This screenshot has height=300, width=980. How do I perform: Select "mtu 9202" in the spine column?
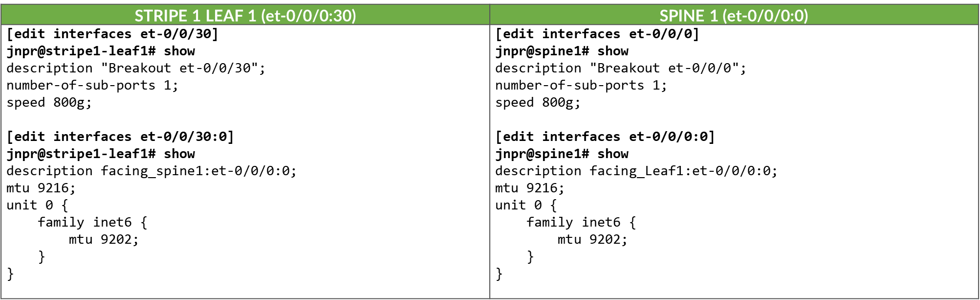(592, 239)
